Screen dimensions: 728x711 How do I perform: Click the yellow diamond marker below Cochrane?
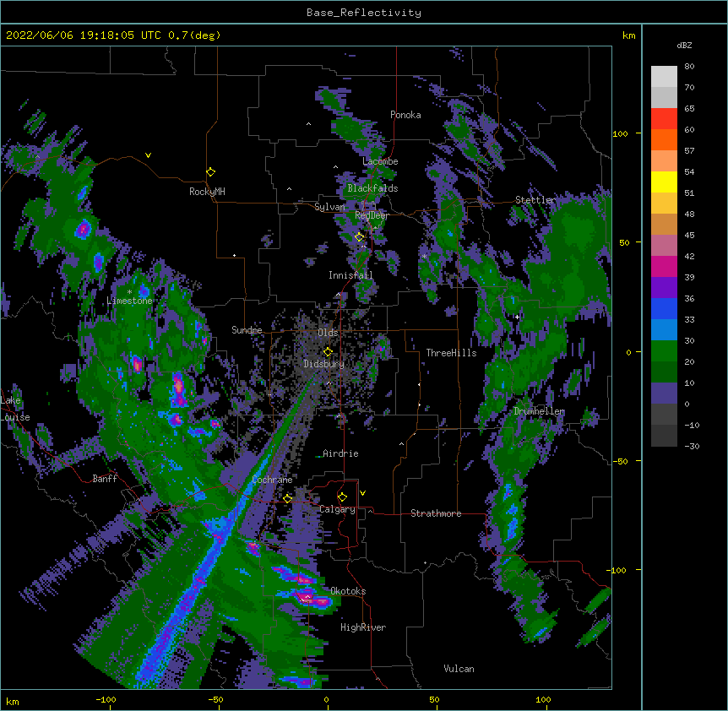tap(287, 498)
